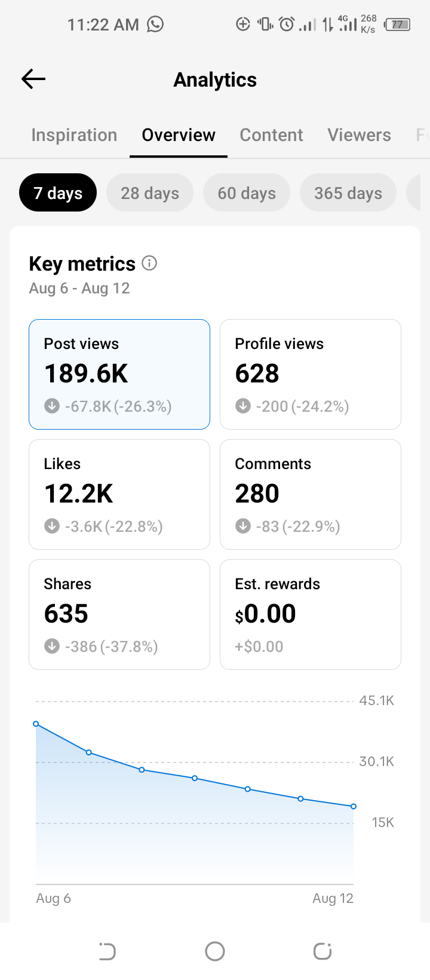
Task: Select the 60 days range chip
Action: click(x=247, y=192)
